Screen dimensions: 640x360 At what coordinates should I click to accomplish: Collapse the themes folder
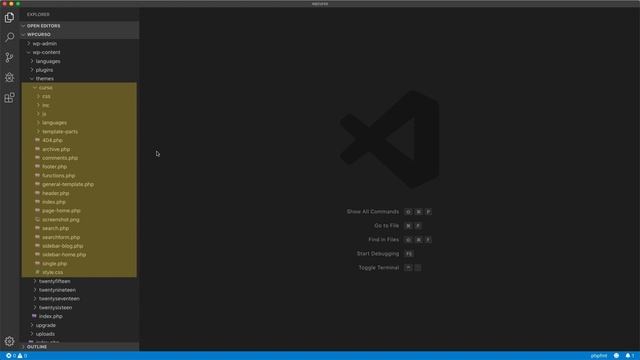tap(80, 79)
